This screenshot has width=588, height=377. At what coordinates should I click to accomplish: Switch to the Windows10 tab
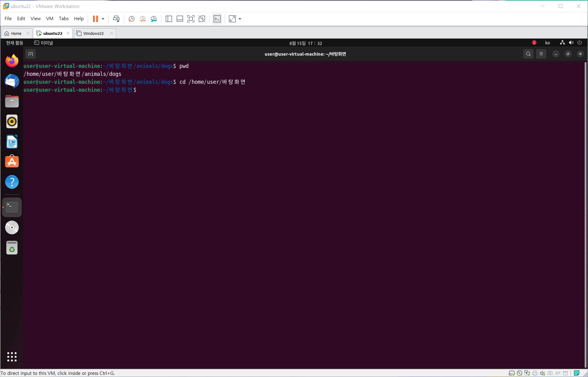point(93,33)
